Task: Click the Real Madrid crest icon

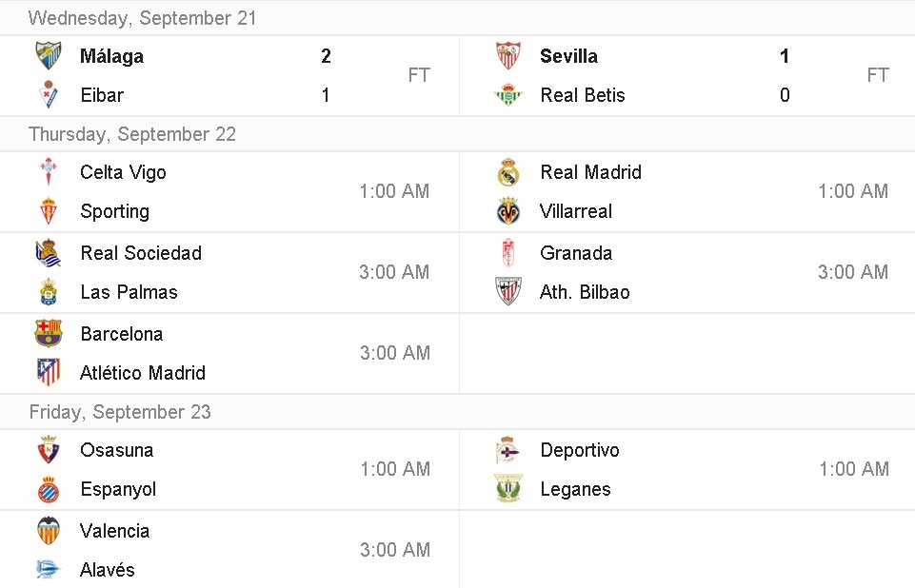Action: point(508,172)
